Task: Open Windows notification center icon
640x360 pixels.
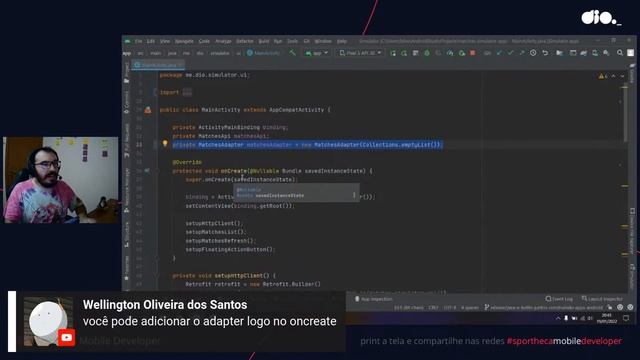Action: tap(627, 318)
